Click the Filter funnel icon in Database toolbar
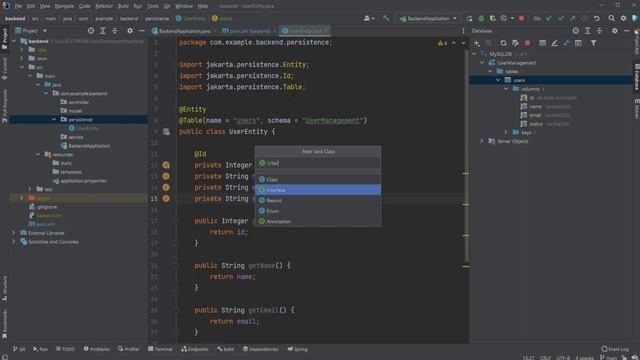Viewport: 640px width, 360px height. pos(593,43)
